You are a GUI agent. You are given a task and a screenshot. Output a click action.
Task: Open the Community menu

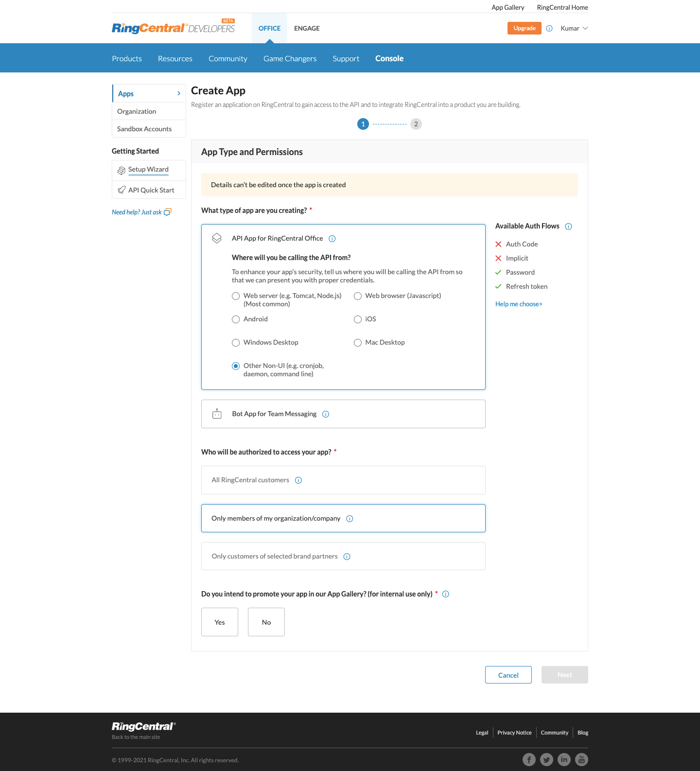228,58
